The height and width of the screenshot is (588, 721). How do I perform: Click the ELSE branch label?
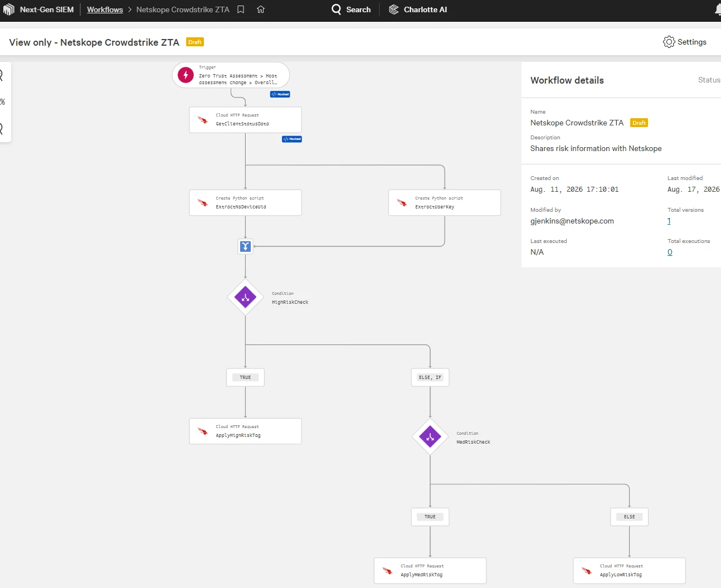point(630,517)
